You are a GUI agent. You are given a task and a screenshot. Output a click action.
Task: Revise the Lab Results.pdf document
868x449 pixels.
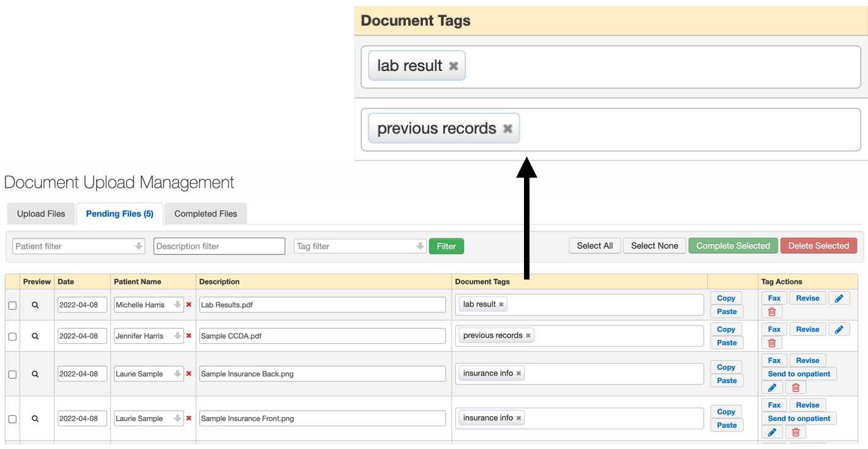pyautogui.click(x=807, y=298)
